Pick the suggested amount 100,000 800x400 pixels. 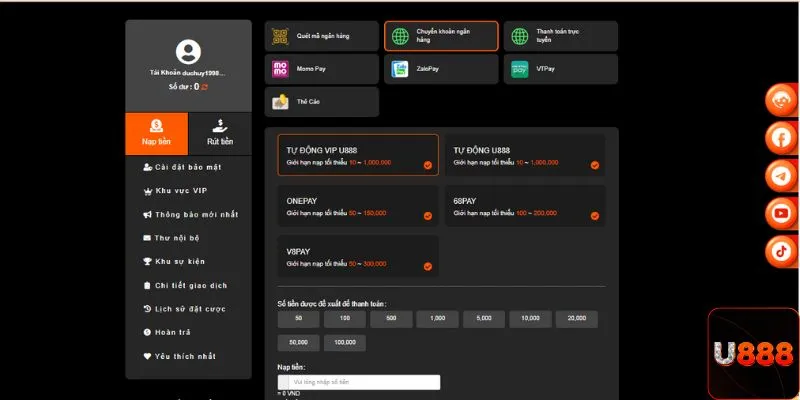(x=345, y=343)
